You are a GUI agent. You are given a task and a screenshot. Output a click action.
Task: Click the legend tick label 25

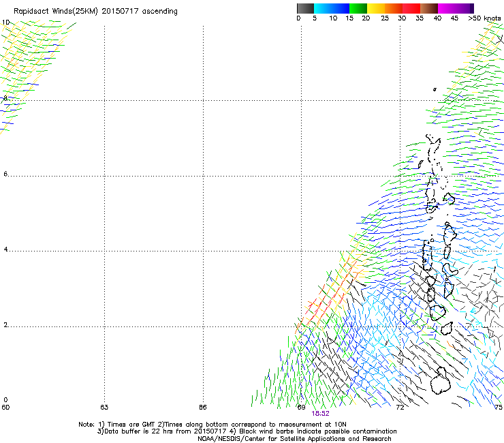tap(385, 18)
